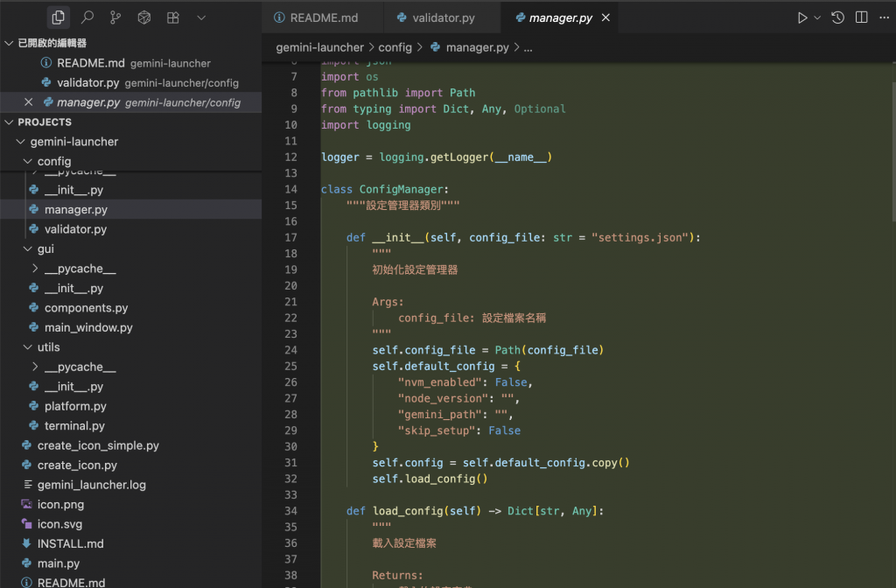The image size is (896, 588).
Task: Collapse the gemini-launcher folder
Action: pyautogui.click(x=21, y=141)
